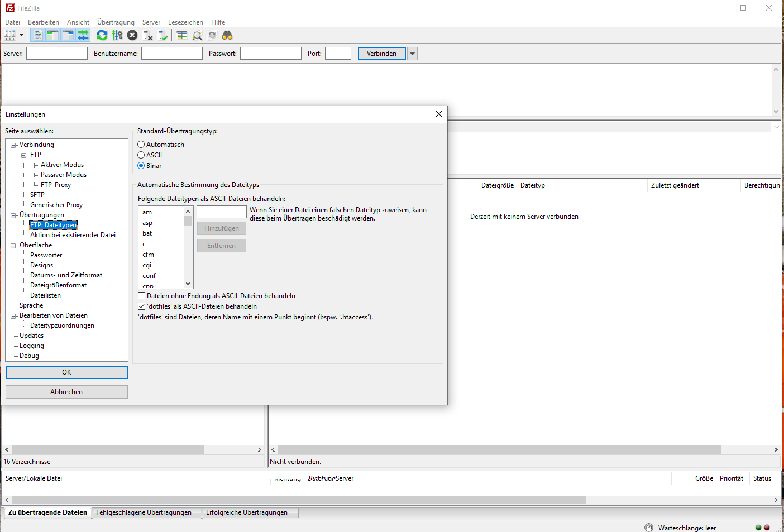
Task: Click the cancel current operation icon
Action: coord(132,35)
